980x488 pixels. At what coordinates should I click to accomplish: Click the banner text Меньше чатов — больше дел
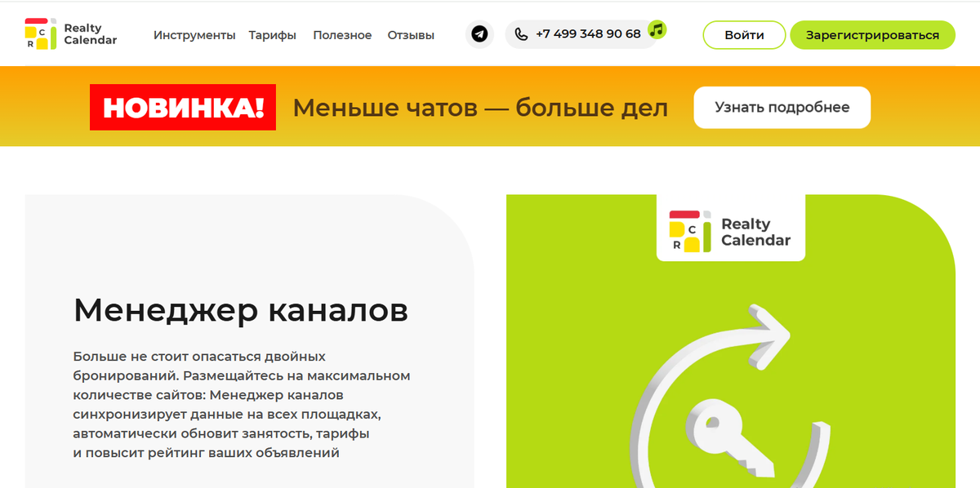point(480,107)
